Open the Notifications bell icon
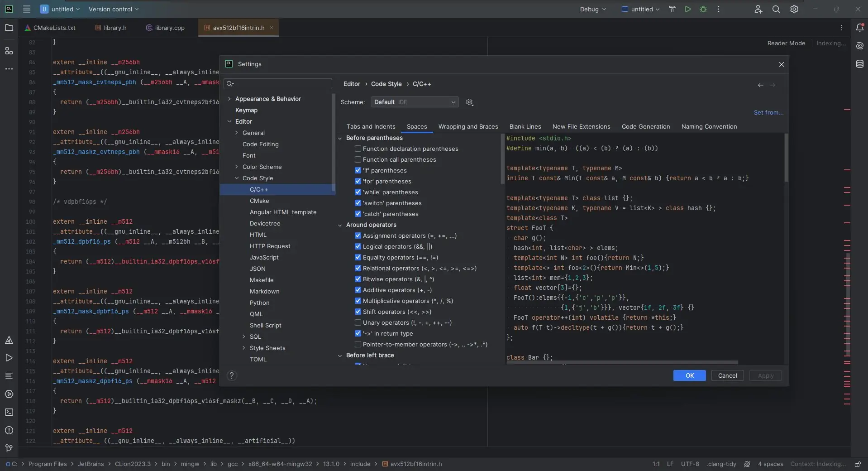Image resolution: width=868 pixels, height=471 pixels. [x=859, y=28]
